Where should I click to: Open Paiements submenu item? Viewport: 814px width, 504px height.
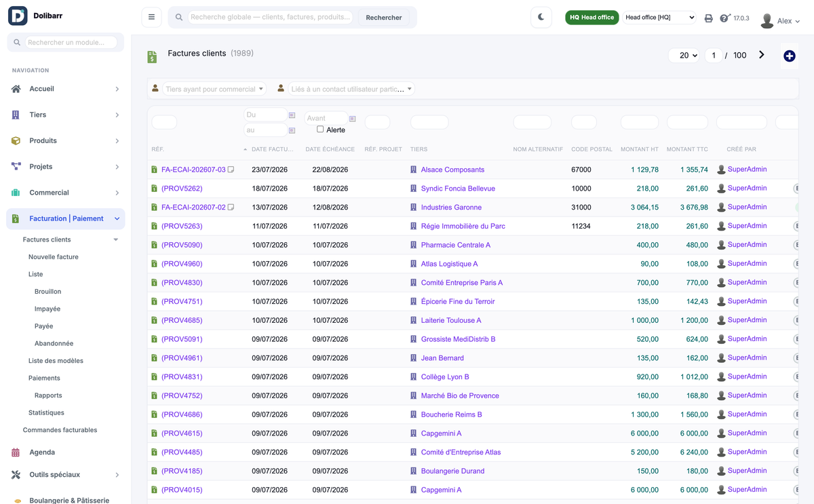44,378
